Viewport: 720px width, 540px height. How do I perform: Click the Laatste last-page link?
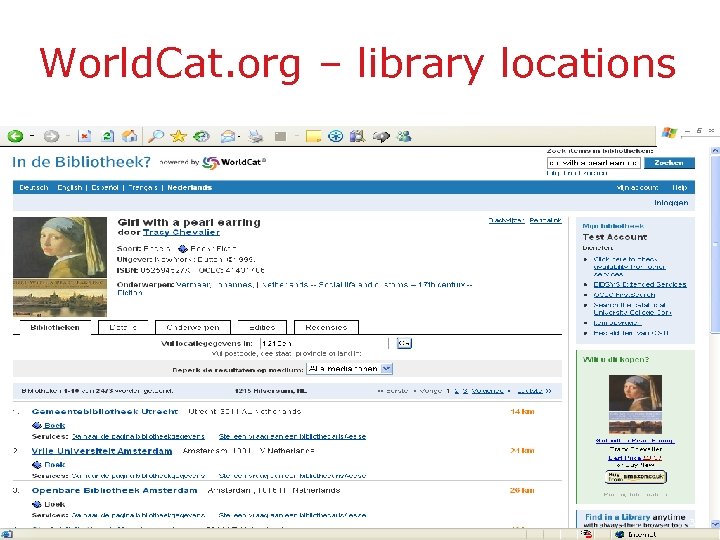(x=530, y=391)
